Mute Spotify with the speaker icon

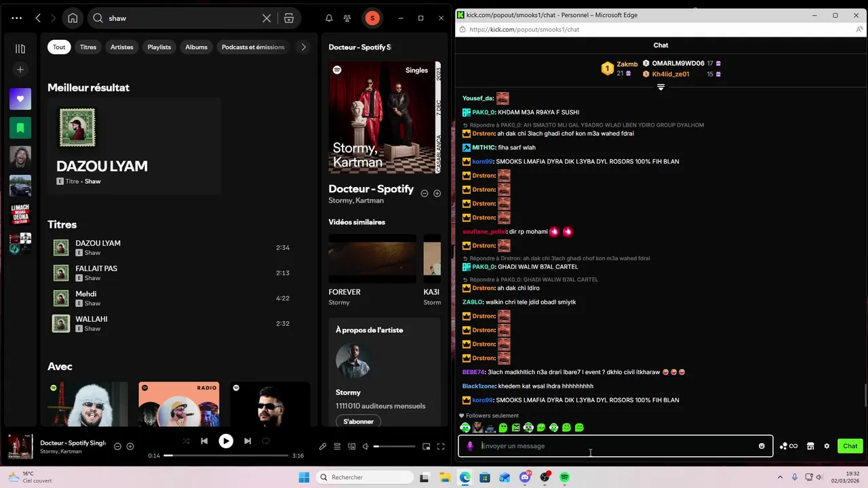366,447
